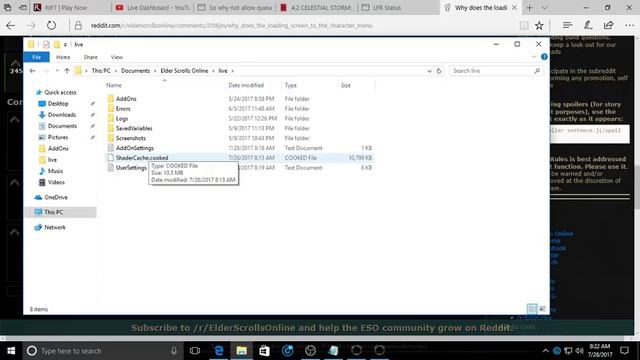Open Quick access in navigation pane
Screen dimensions: 640x360
point(60,92)
